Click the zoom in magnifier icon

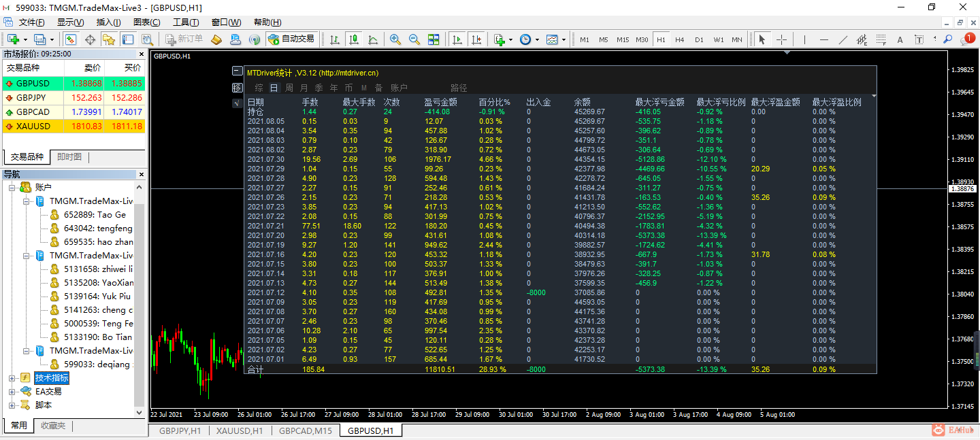tap(395, 39)
